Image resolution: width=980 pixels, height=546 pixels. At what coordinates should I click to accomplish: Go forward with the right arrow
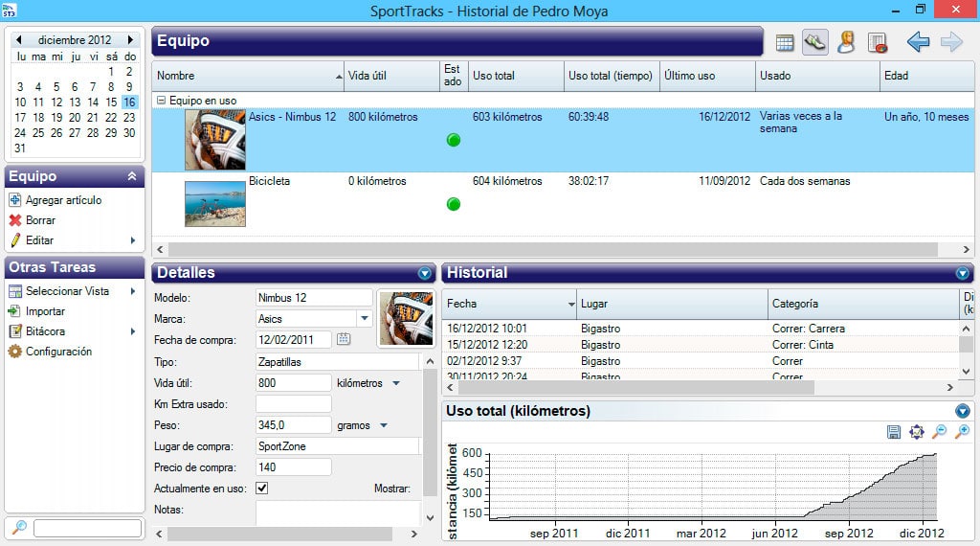(x=951, y=42)
